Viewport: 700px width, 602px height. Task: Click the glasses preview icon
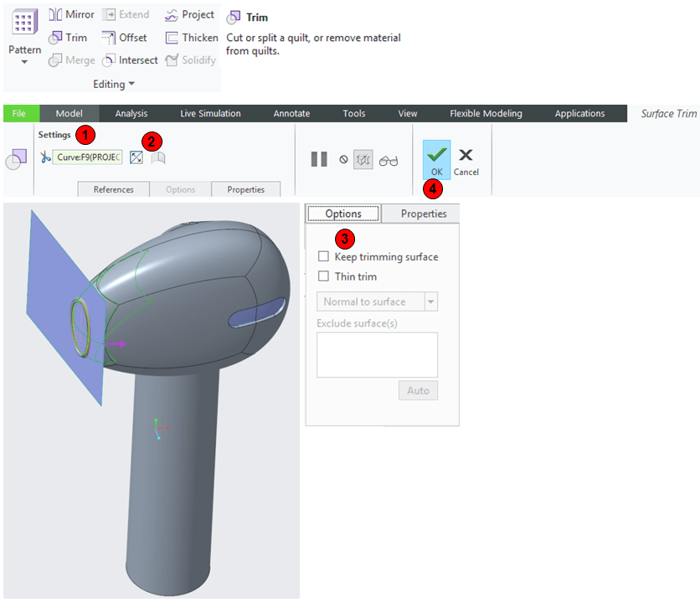389,160
